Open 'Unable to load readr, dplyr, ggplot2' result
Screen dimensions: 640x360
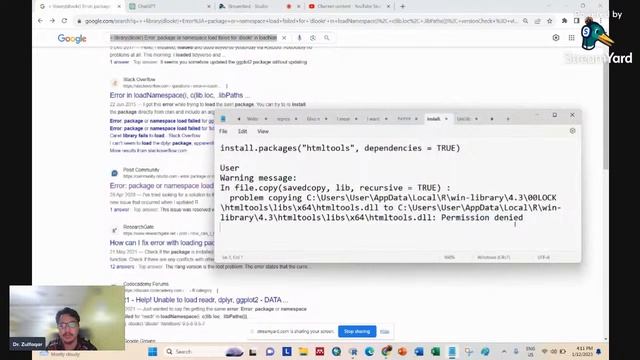coord(206,300)
